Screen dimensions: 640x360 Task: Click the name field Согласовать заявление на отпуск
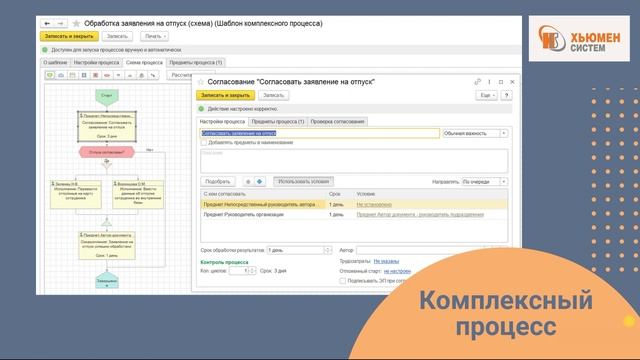320,133
